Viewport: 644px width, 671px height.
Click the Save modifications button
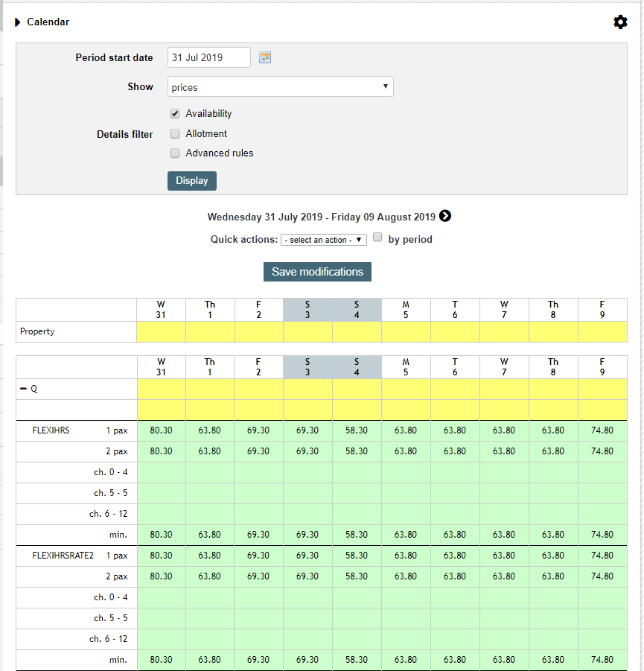(317, 271)
